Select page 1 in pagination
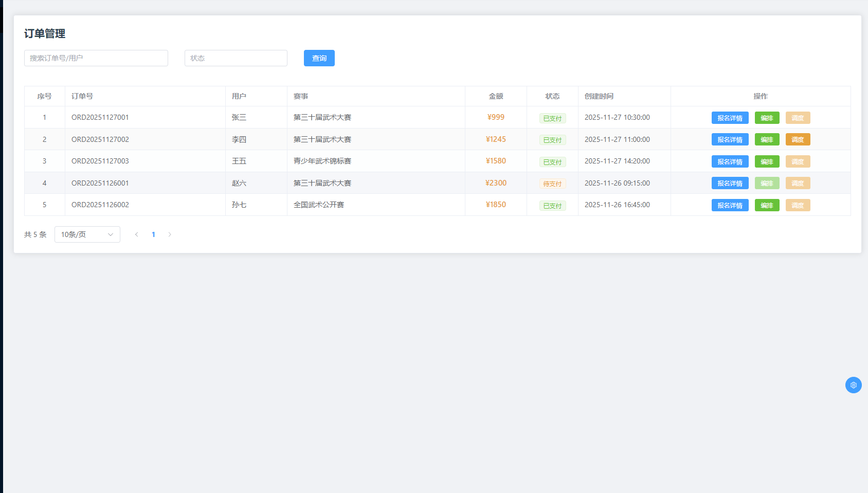Viewport: 868px width, 493px height. click(153, 234)
